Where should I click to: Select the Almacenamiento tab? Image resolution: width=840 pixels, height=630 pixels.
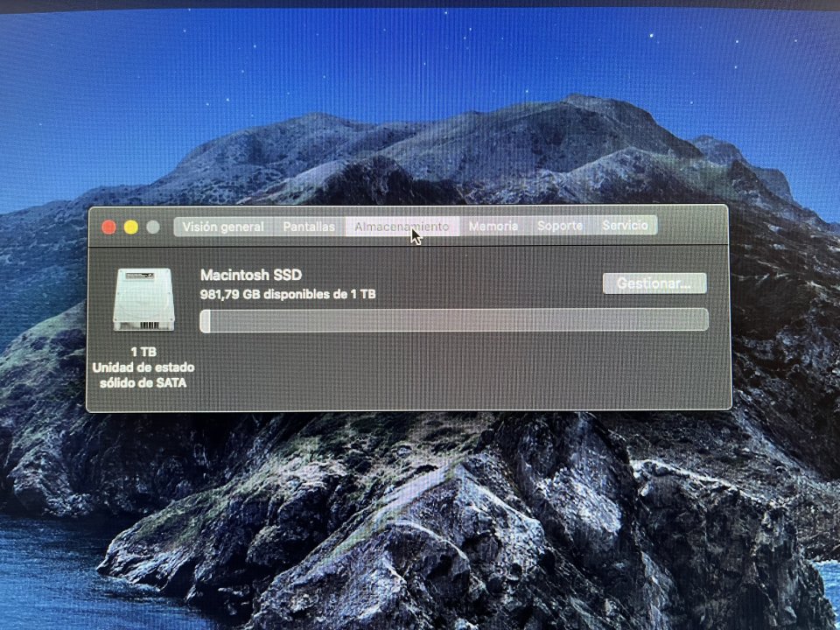click(403, 226)
